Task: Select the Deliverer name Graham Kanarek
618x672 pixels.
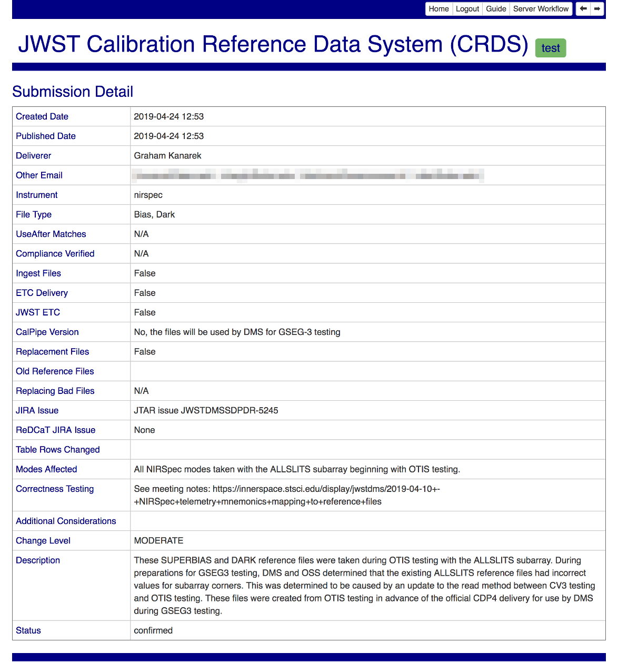Action: click(167, 155)
